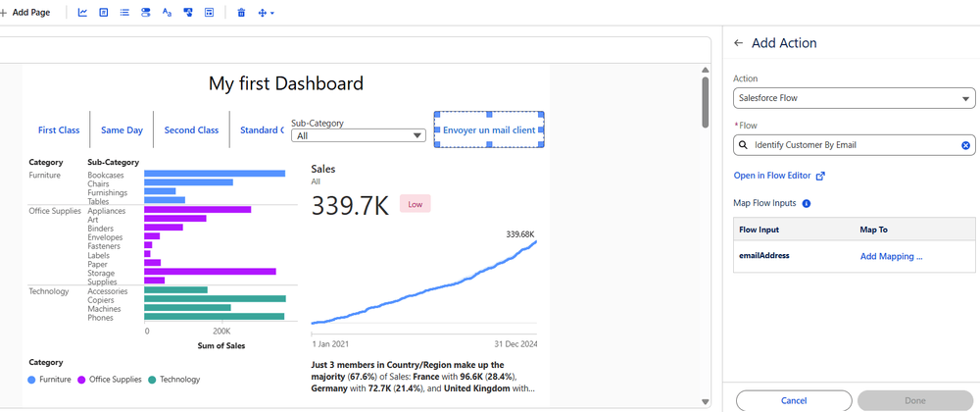This screenshot has width=980, height=412.
Task: Click the toggle/filter widget toolbar icon
Action: pos(145,13)
